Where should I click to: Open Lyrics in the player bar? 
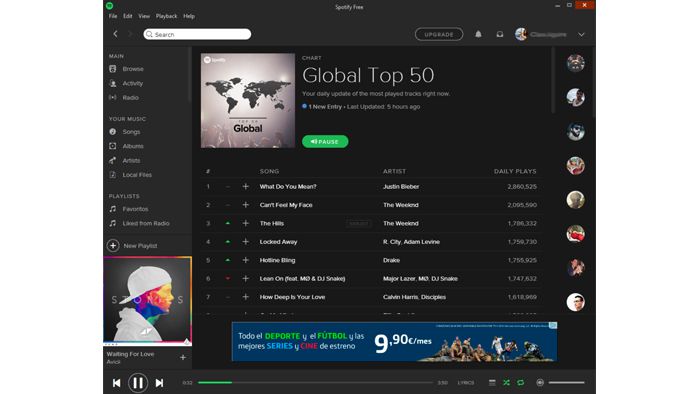466,383
